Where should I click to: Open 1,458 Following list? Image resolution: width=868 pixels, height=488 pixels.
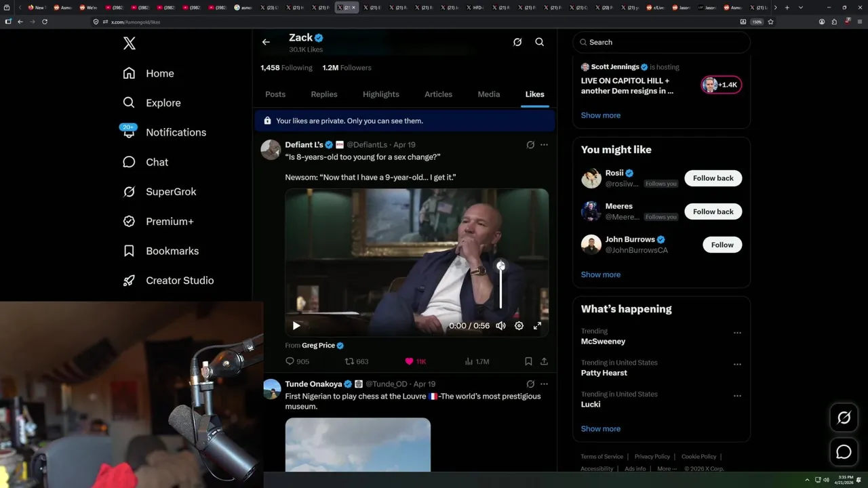click(x=286, y=68)
